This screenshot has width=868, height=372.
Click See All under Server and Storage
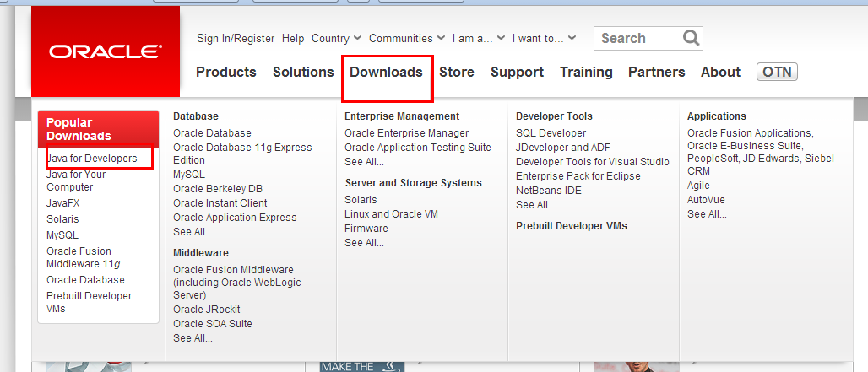coord(364,243)
